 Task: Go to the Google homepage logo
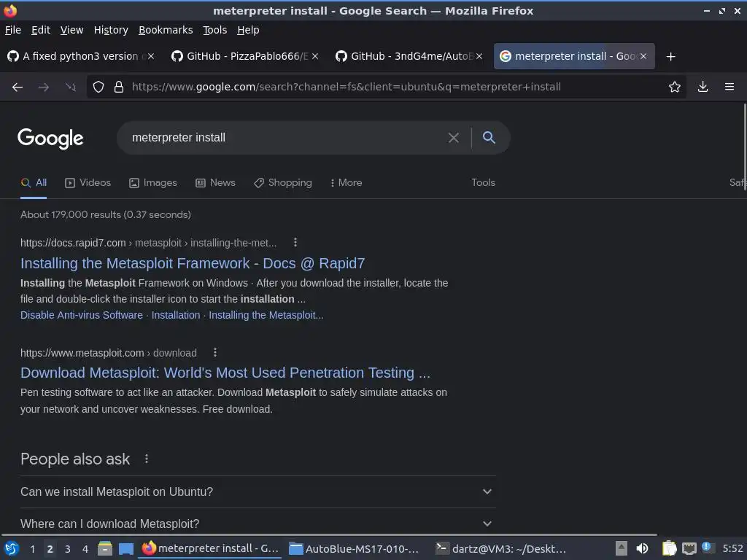[x=50, y=139]
